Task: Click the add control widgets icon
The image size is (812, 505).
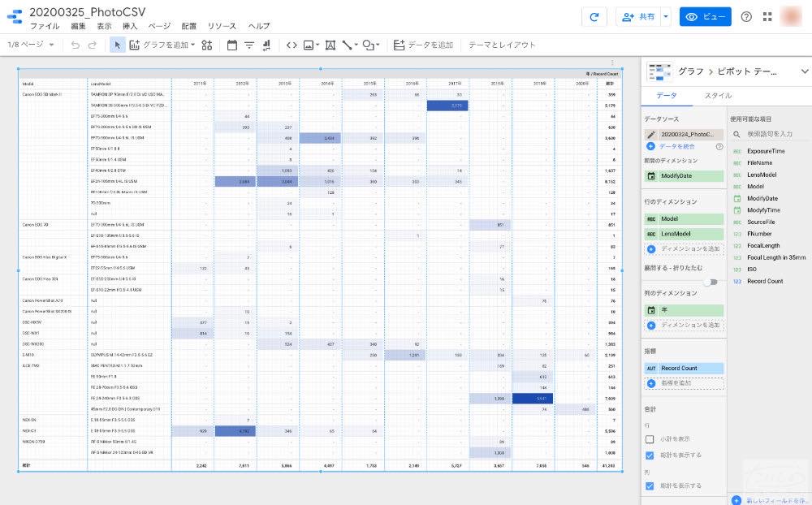Action: click(x=207, y=45)
